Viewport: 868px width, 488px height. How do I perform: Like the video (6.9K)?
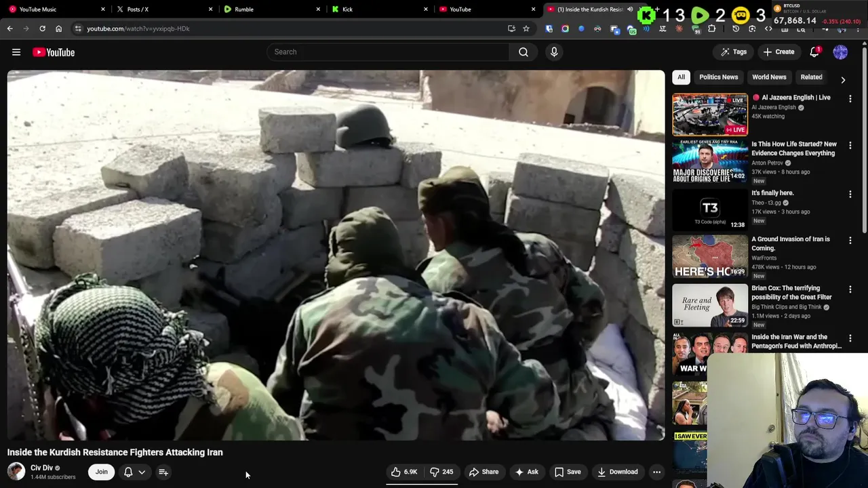point(404,472)
